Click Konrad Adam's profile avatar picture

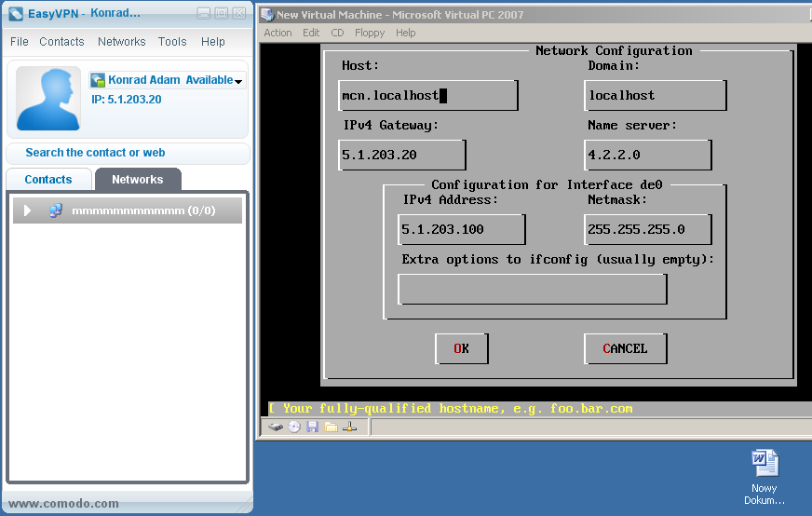pos(48,98)
